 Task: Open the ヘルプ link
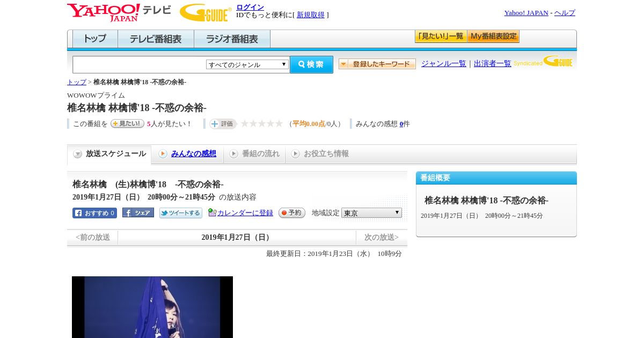click(565, 13)
